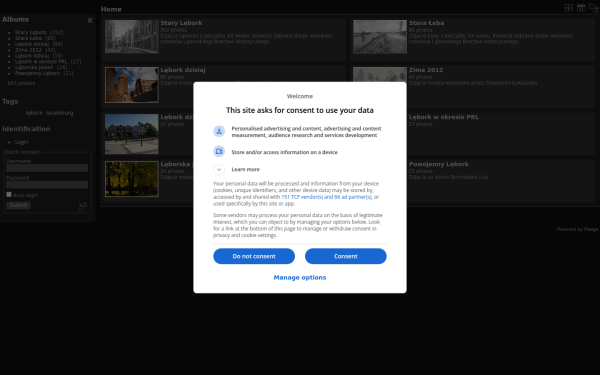The height and width of the screenshot is (375, 600).
Task: Open the Stara Łeba album thumbnail
Action: pos(380,37)
